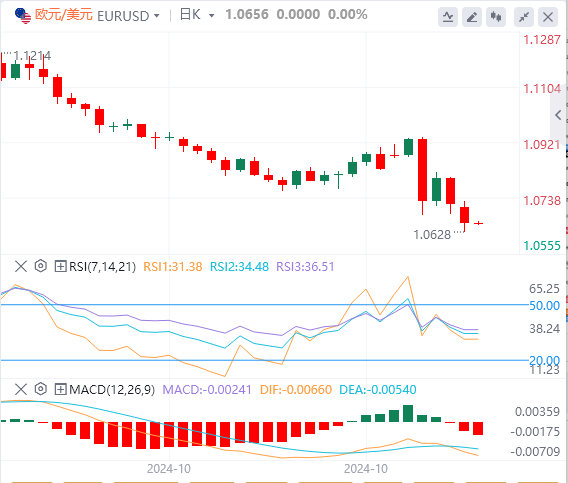Click the RSI(7,14,21) indicator label
This screenshot has height=483, width=568.
click(x=103, y=267)
